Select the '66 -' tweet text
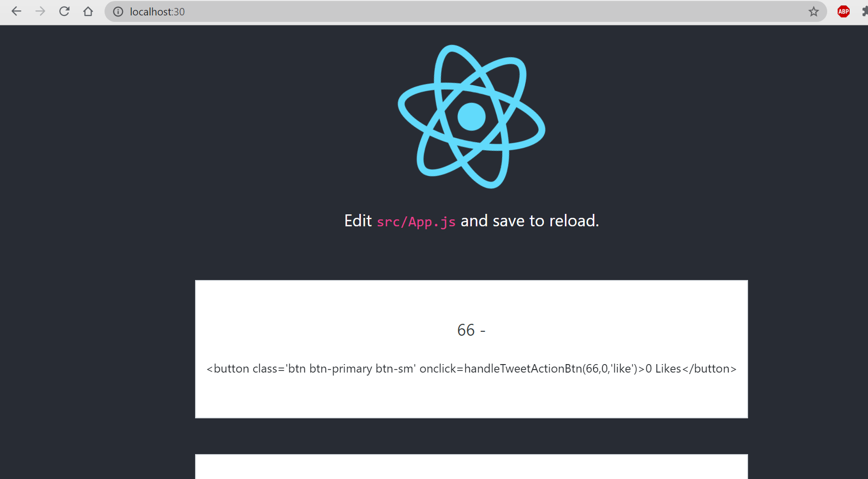The image size is (868, 479). click(x=471, y=330)
